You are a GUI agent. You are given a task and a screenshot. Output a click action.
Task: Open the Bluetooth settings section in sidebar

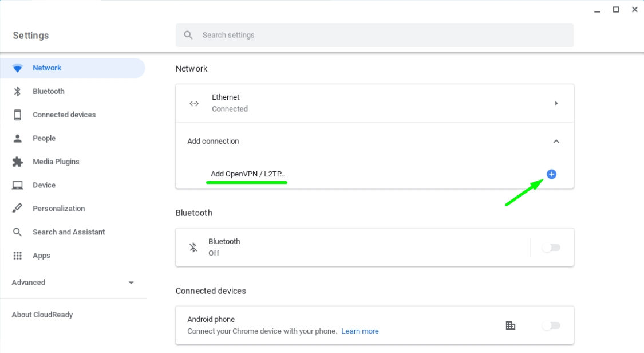pyautogui.click(x=72, y=91)
